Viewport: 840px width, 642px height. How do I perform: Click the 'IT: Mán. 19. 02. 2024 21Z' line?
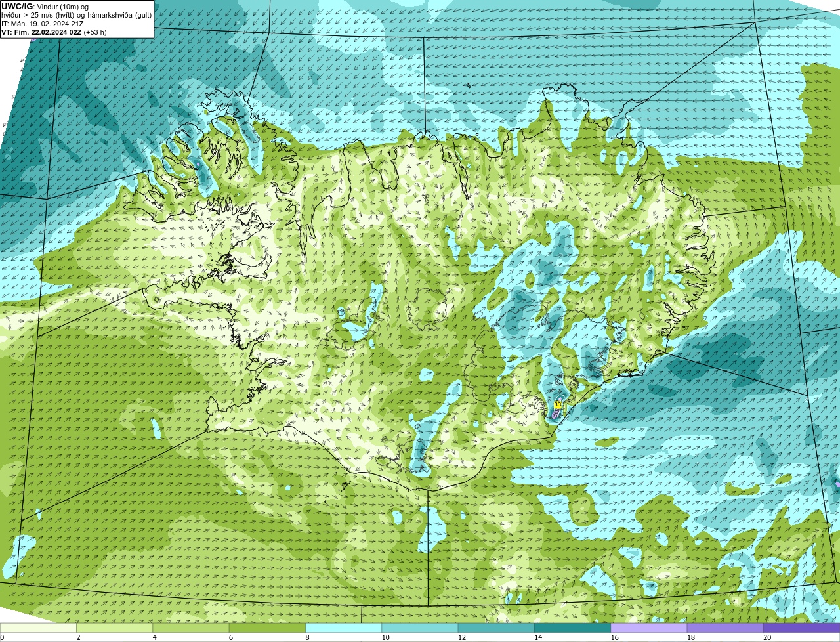[43, 24]
